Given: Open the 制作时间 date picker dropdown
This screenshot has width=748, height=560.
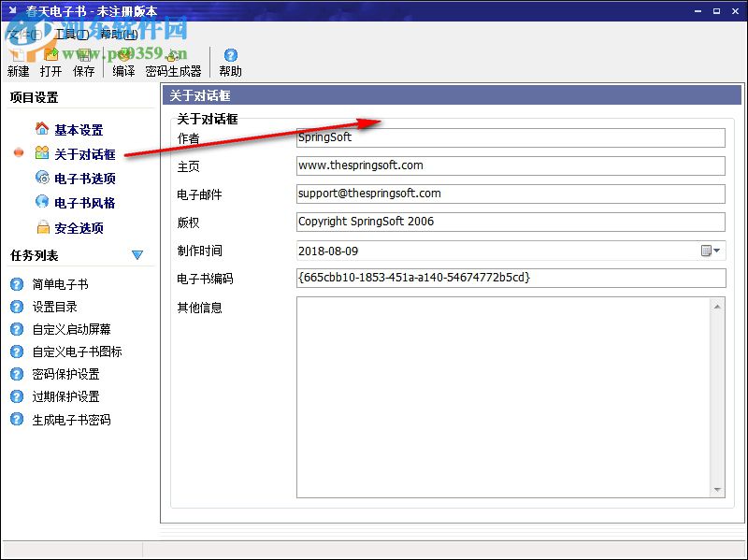Looking at the screenshot, I should pos(711,251).
